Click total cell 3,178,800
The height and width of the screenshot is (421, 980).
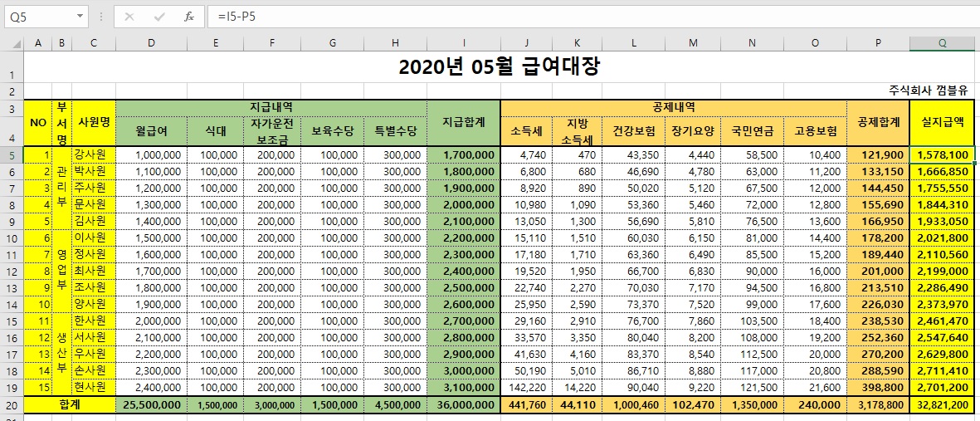(878, 404)
